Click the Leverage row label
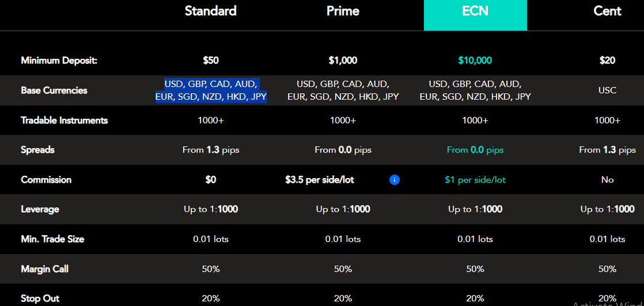The height and width of the screenshot is (306, 644). pyautogui.click(x=40, y=209)
